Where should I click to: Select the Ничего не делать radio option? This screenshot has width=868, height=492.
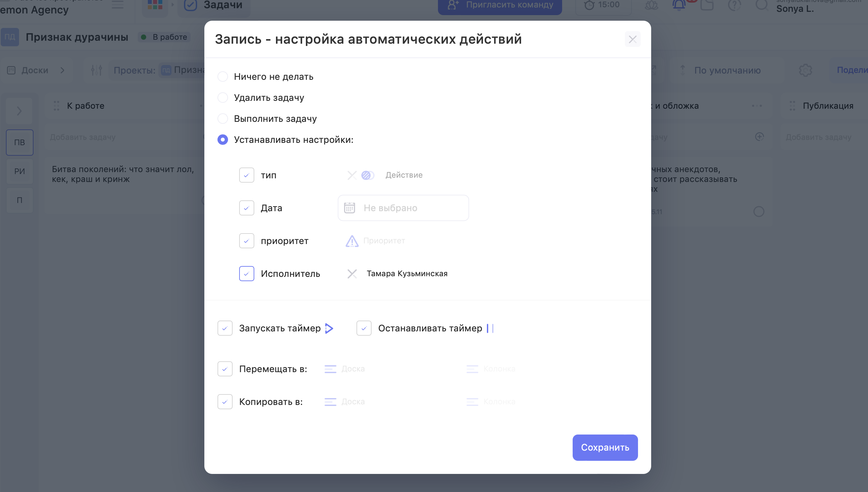223,77
